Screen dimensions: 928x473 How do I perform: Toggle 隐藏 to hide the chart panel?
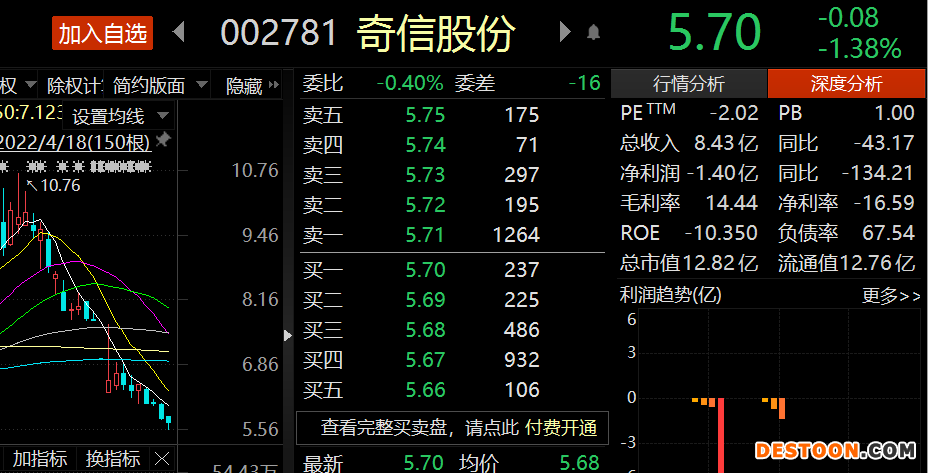pyautogui.click(x=244, y=86)
